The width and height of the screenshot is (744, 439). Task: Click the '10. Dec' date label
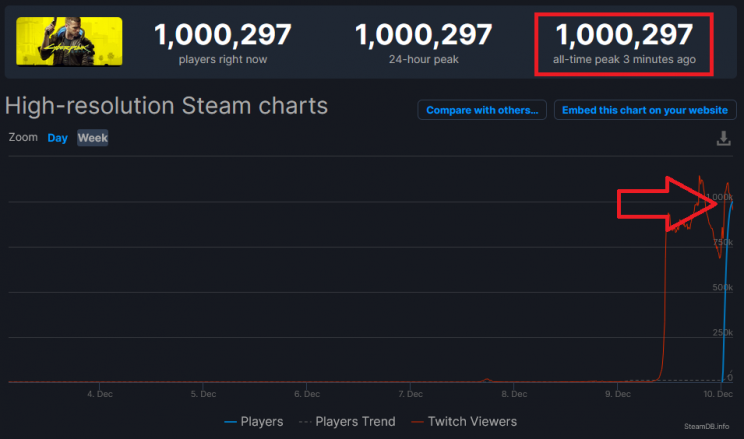pyautogui.click(x=717, y=394)
